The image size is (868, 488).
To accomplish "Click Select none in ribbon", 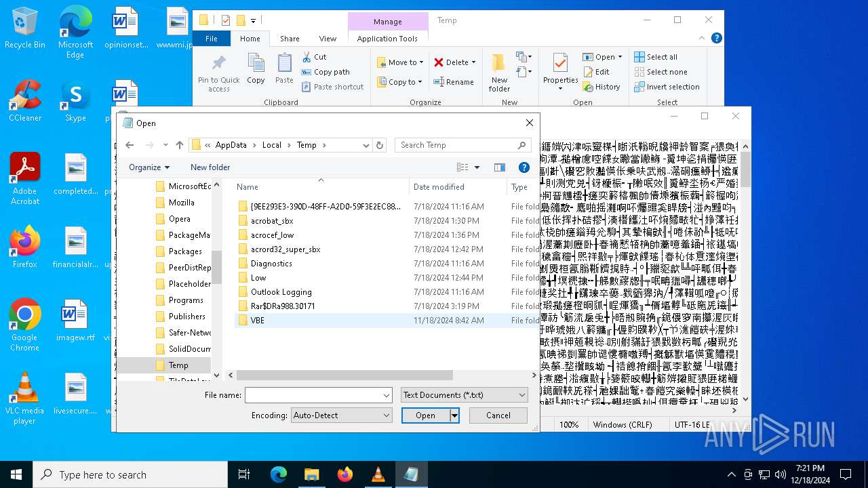I will pyautogui.click(x=660, y=72).
